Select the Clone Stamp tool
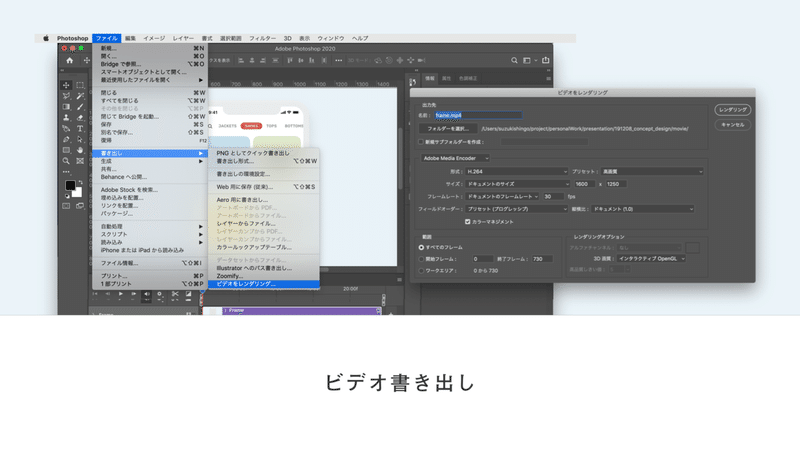800x450 pixels. coord(66,117)
